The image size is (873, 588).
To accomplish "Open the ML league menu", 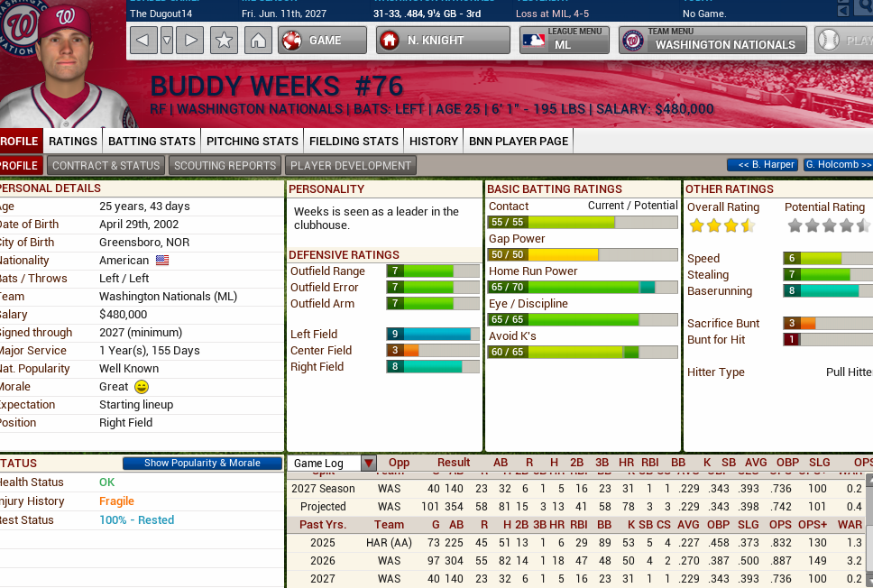I will click(565, 41).
